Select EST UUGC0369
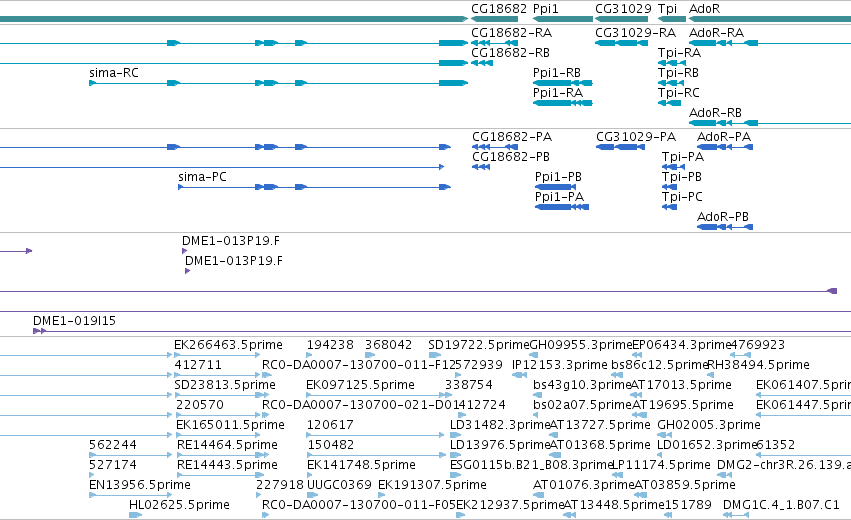 click(x=339, y=485)
